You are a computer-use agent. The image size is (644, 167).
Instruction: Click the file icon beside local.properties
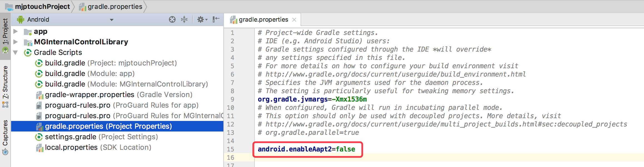point(39,148)
